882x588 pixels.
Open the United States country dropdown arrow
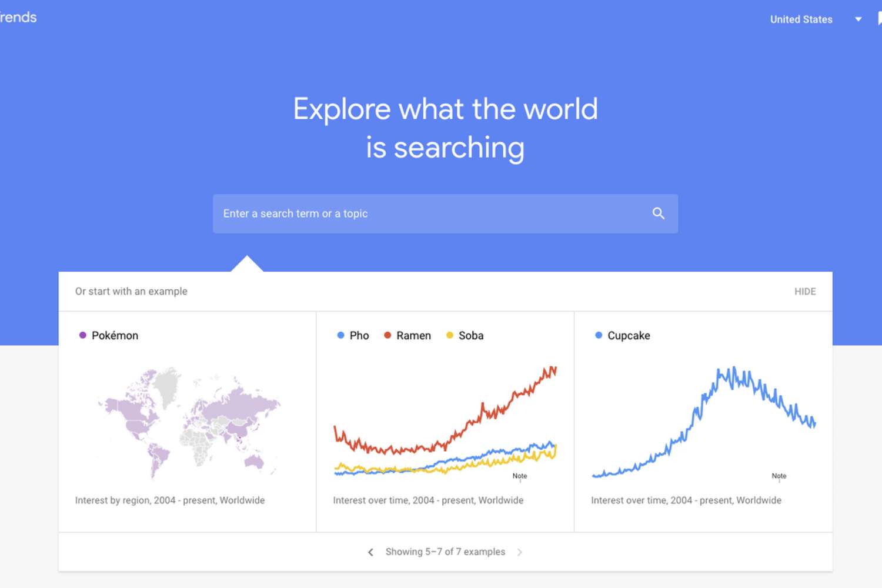tap(858, 19)
